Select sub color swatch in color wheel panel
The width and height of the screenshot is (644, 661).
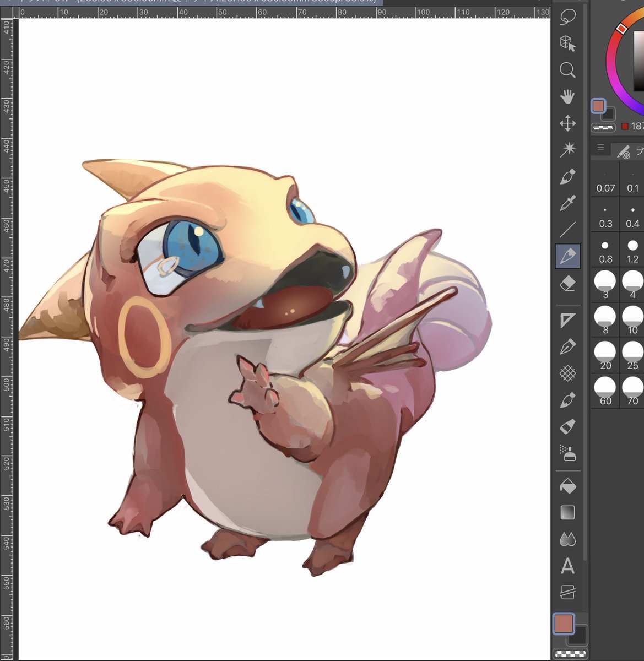608,115
